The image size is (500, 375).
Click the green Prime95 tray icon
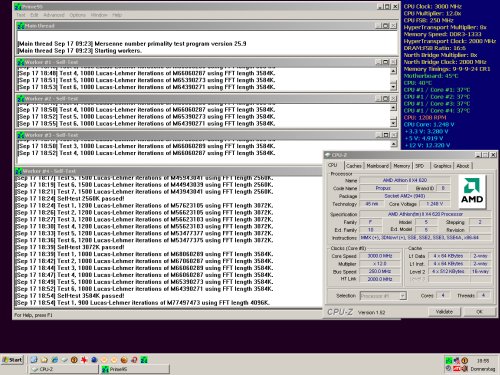pyautogui.click(x=449, y=360)
